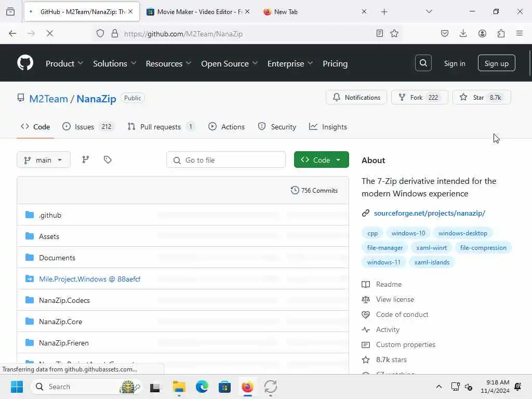Open the Pocket save icon

pyautogui.click(x=445, y=33)
